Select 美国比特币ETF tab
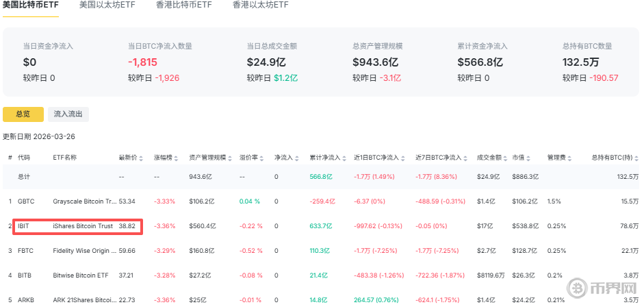The image size is (644, 307). 31,5
